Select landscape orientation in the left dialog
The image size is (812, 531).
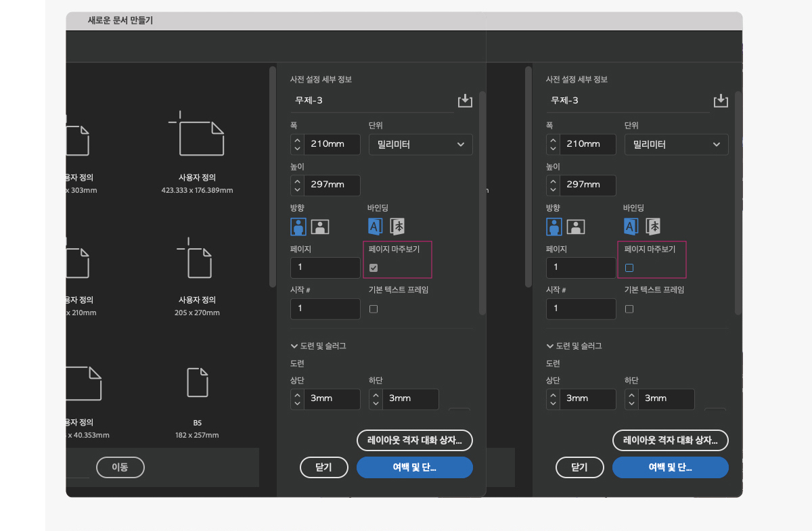[x=320, y=227]
